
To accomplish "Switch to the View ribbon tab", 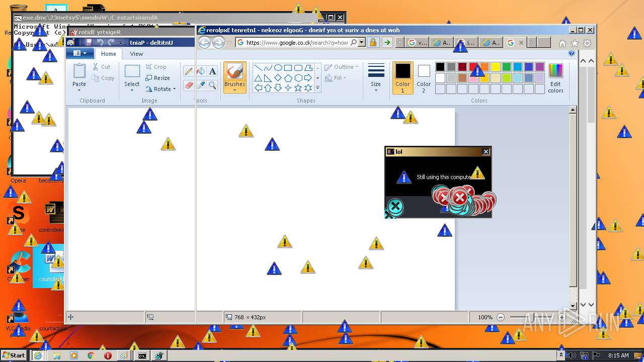I will pyautogui.click(x=136, y=54).
